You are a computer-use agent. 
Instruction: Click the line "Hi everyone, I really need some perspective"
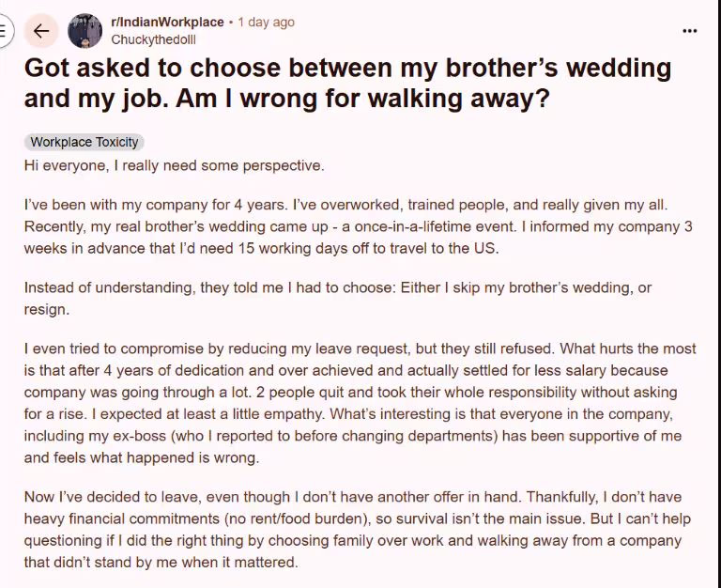coord(174,165)
